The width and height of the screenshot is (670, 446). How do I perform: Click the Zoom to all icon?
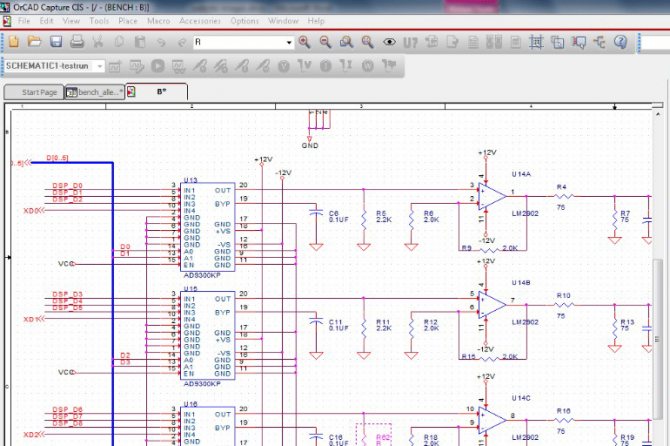click(367, 42)
